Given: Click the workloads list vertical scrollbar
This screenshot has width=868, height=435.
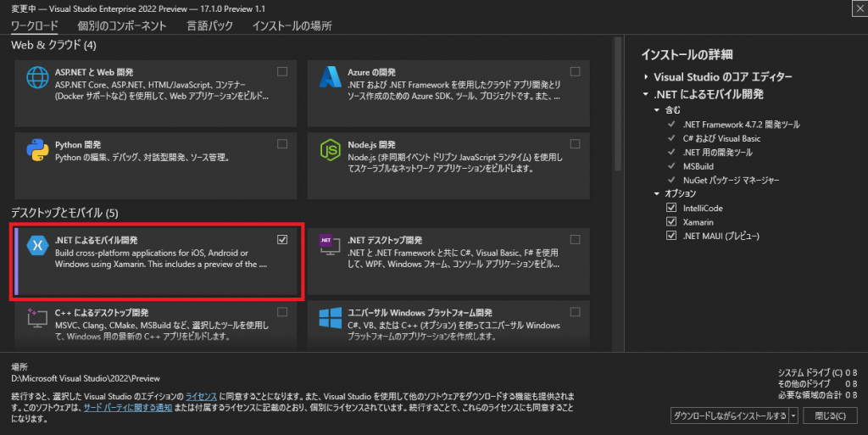Looking at the screenshot, I should 618,104.
